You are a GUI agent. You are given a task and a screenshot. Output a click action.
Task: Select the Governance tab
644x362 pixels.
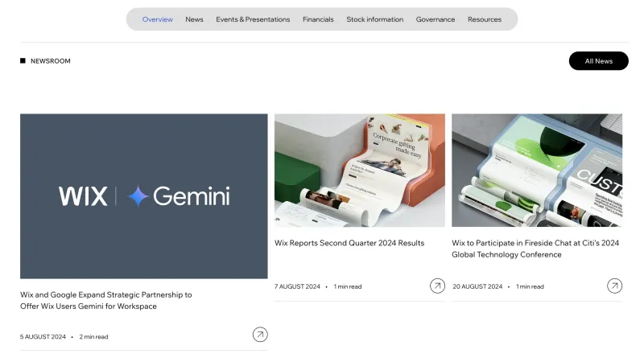[436, 19]
